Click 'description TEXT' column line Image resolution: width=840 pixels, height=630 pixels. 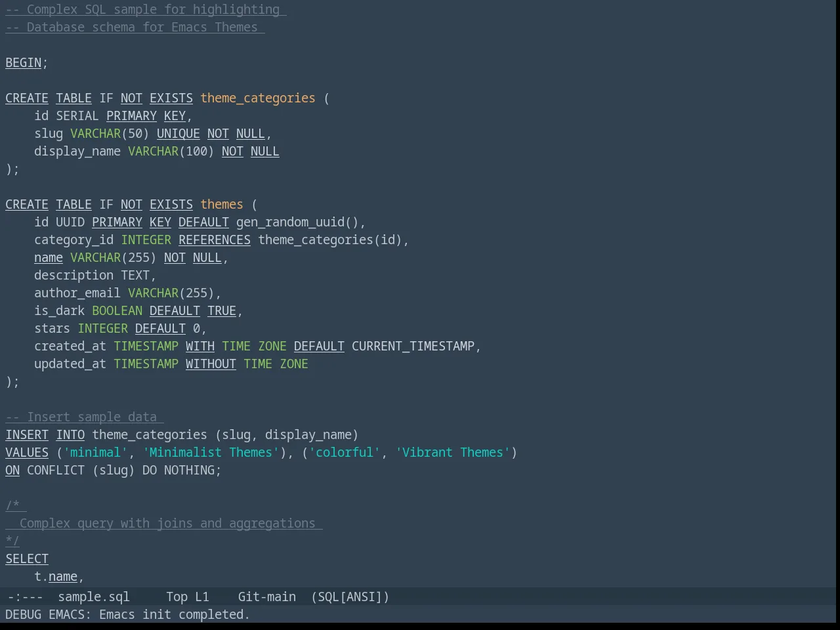click(95, 276)
